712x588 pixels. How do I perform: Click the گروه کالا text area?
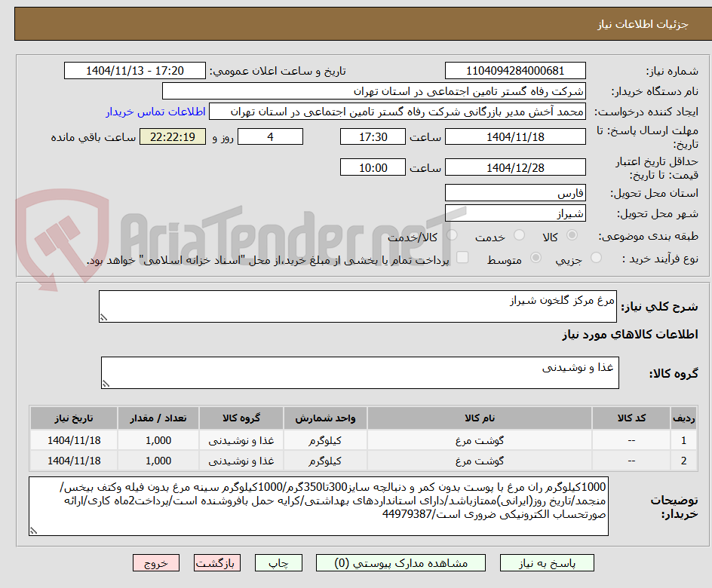360,373
